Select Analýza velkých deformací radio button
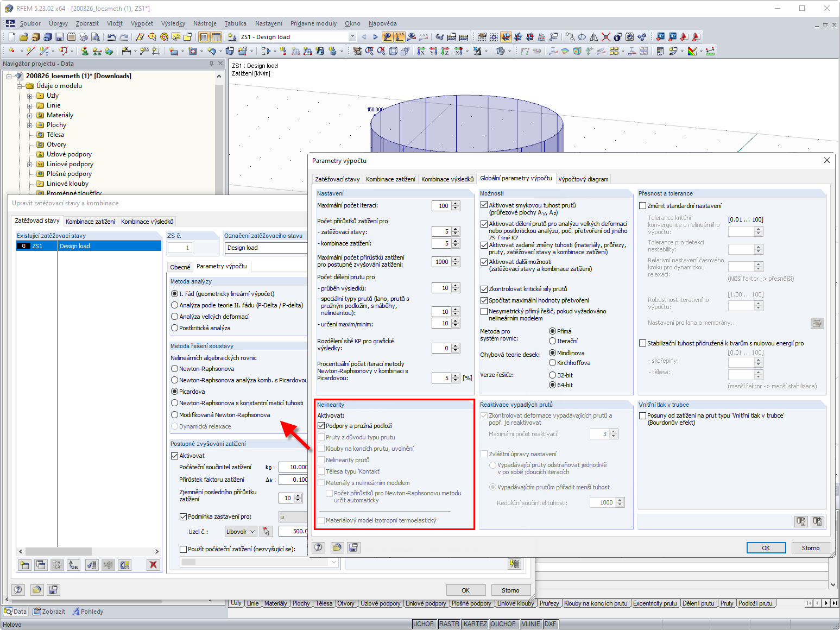 [x=175, y=317]
